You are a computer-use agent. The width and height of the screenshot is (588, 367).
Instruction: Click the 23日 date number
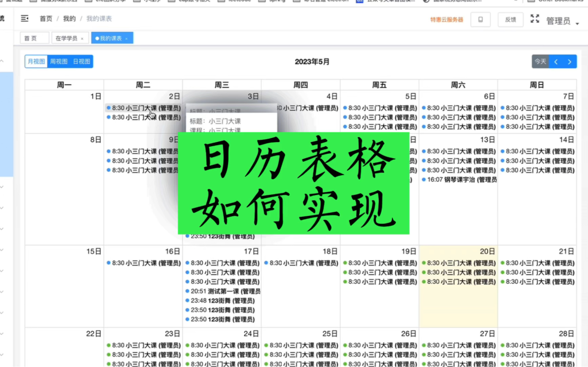pyautogui.click(x=172, y=334)
